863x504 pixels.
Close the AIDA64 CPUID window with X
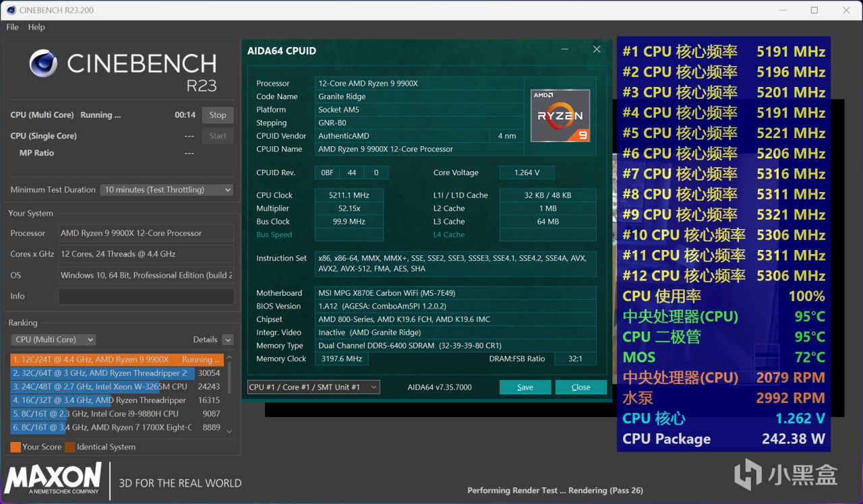597,49
